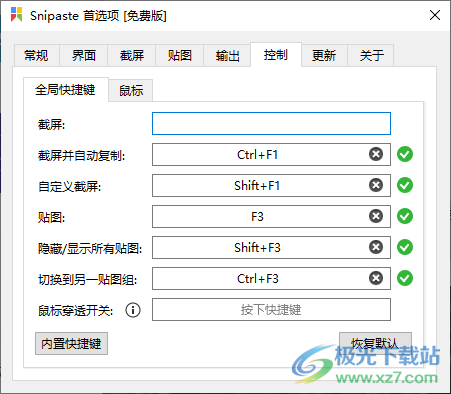Click the 截屏并自动复制 hotkey field showing Ctrl+F1
This screenshot has width=451, height=394.
271,155
